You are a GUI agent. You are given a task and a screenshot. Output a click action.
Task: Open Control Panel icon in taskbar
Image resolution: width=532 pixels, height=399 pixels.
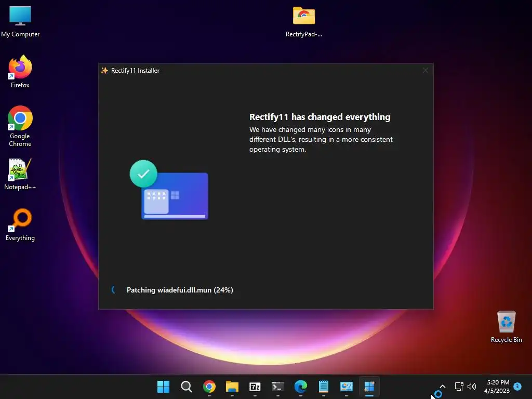tap(347, 387)
